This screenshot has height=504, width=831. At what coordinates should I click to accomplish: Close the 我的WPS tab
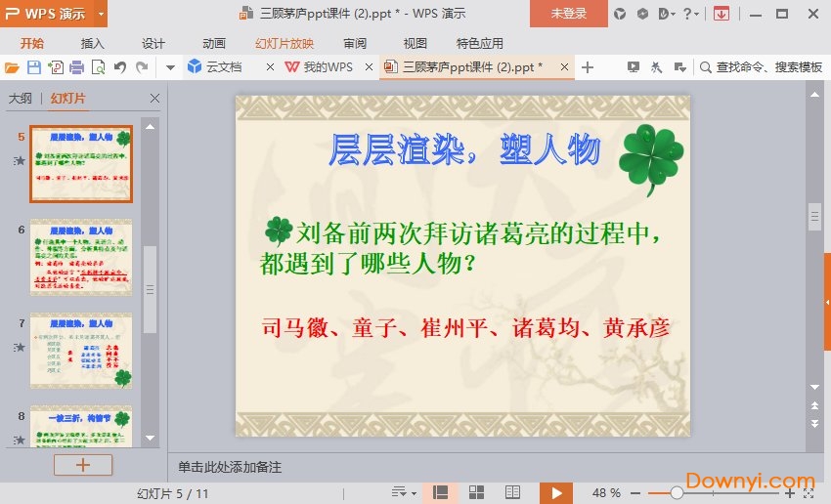(370, 66)
